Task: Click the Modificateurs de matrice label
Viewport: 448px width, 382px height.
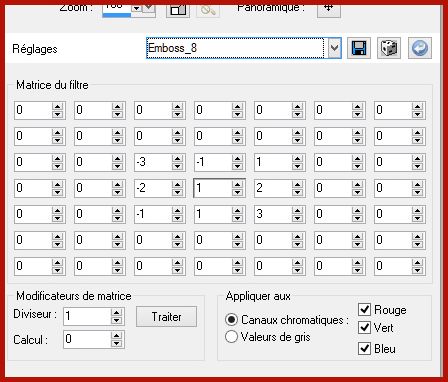Action: point(74,296)
